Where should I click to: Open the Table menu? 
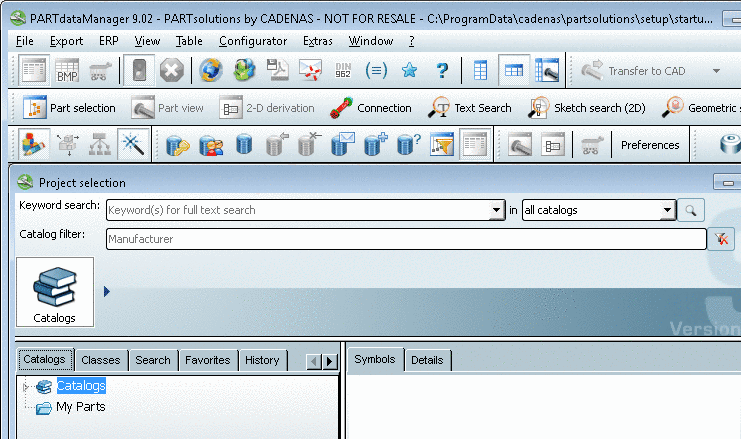[189, 41]
